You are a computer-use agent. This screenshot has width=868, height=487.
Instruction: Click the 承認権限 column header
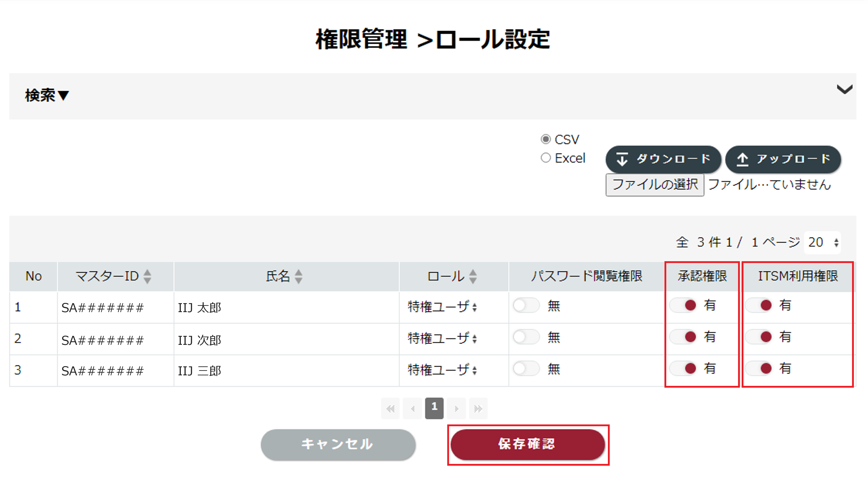click(x=702, y=276)
